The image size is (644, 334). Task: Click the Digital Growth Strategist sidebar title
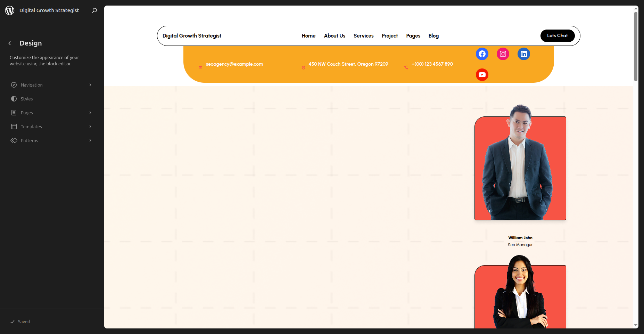49,10
